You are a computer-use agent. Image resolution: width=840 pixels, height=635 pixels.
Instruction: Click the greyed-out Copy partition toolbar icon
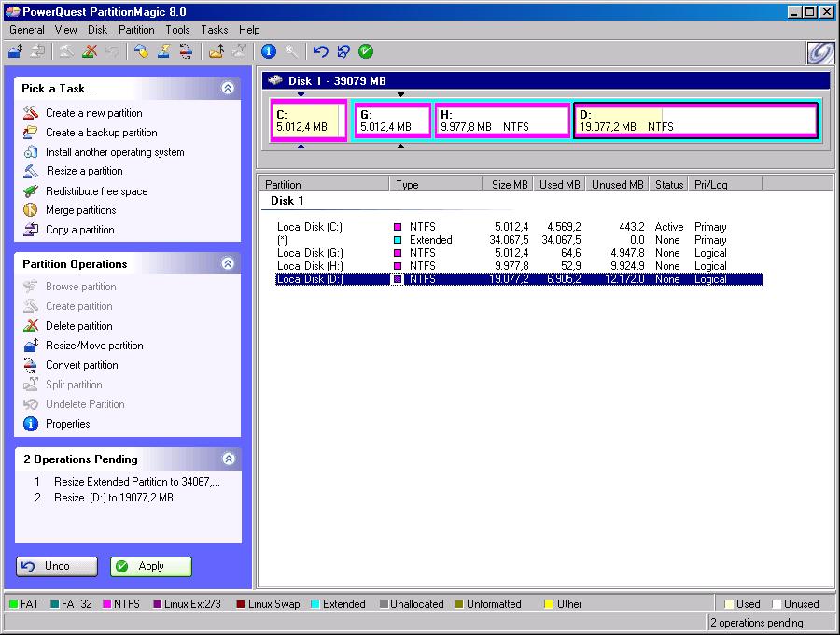(x=37, y=51)
